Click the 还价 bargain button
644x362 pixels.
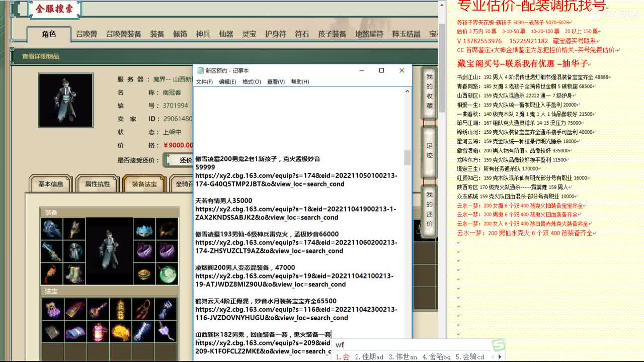click(179, 160)
